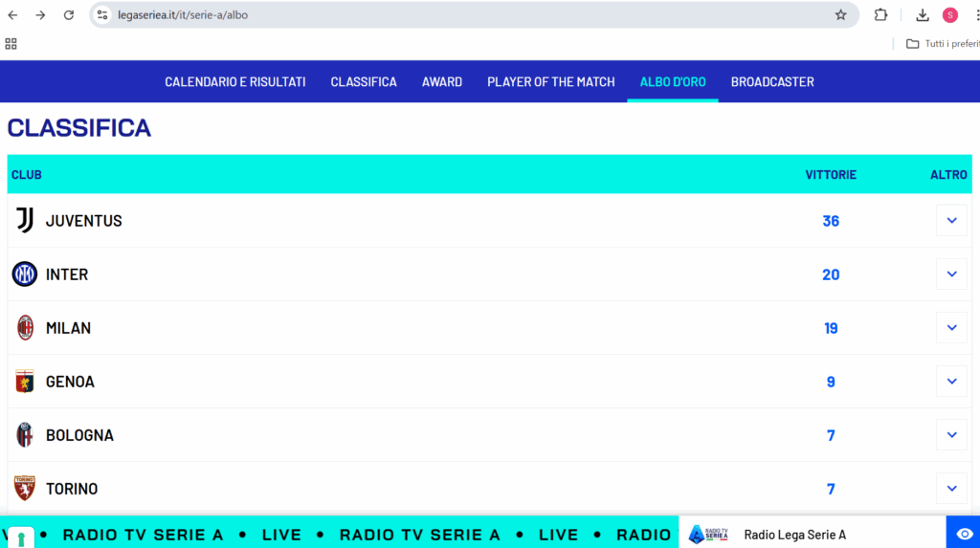Expand the Juventus row details
The height and width of the screenshot is (548, 980).
(x=951, y=221)
